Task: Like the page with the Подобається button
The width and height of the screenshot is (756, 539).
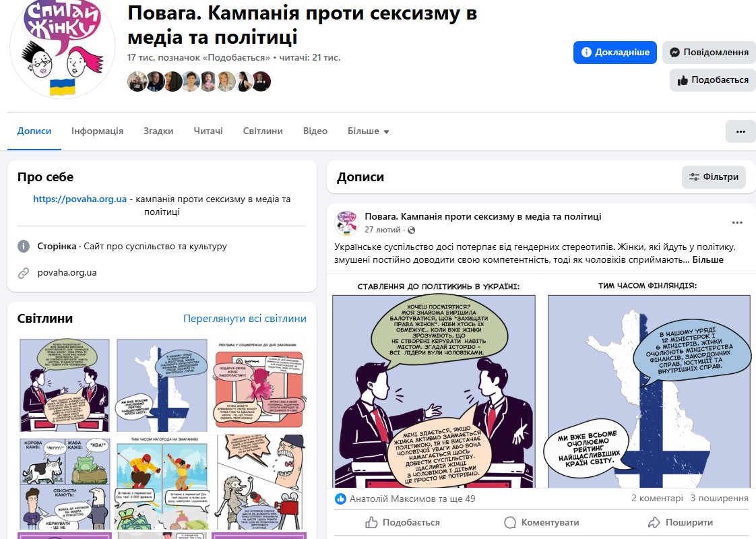Action: pos(713,80)
